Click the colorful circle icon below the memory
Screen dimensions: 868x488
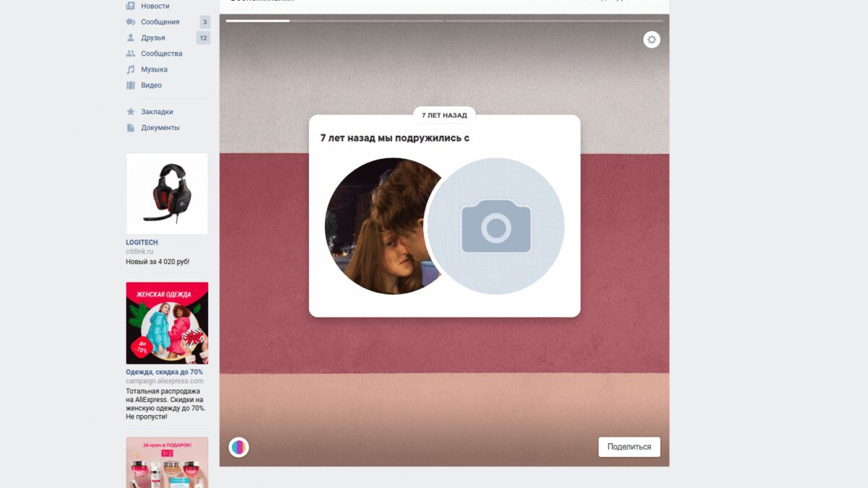(x=239, y=448)
